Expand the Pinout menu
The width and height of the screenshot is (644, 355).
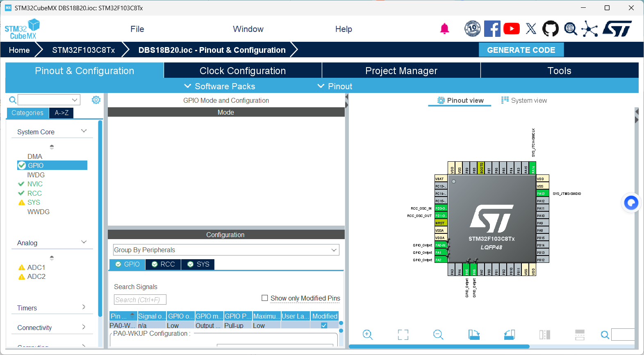(x=335, y=86)
